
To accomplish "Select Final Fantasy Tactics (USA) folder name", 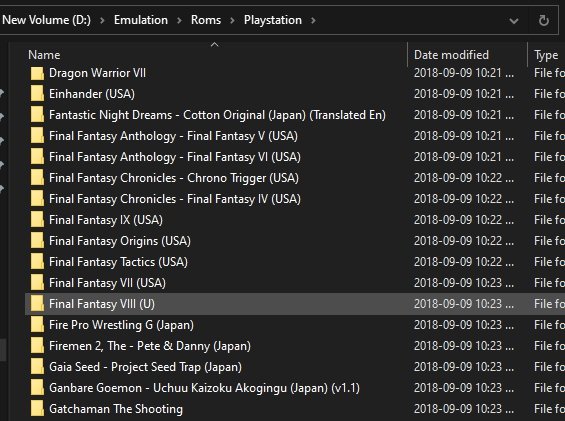I will tap(118, 262).
